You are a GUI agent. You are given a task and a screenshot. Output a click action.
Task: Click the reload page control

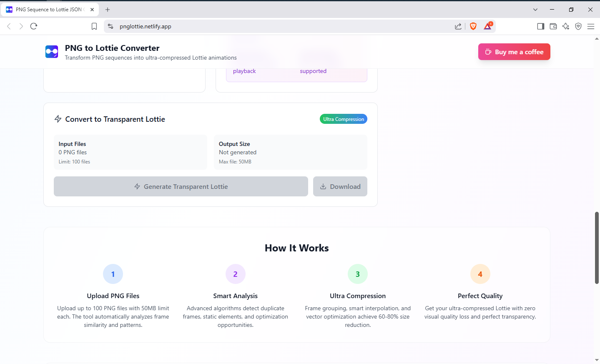[34, 26]
